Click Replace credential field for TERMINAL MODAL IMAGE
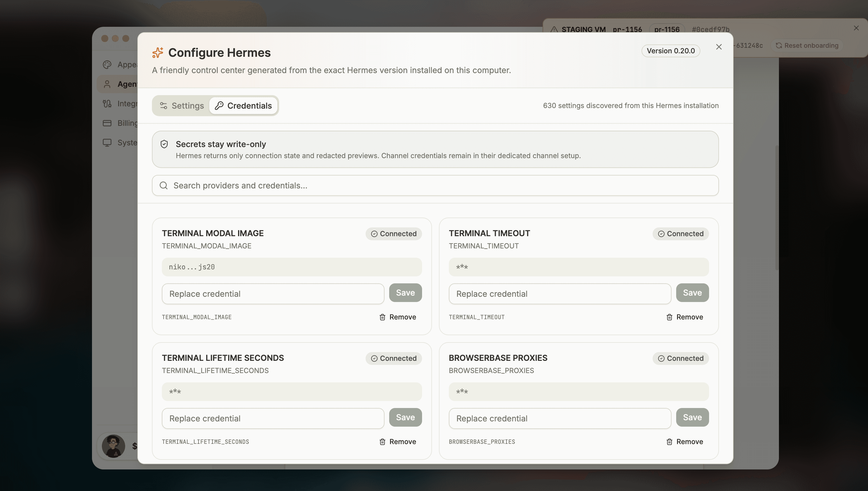868x491 pixels. [273, 294]
